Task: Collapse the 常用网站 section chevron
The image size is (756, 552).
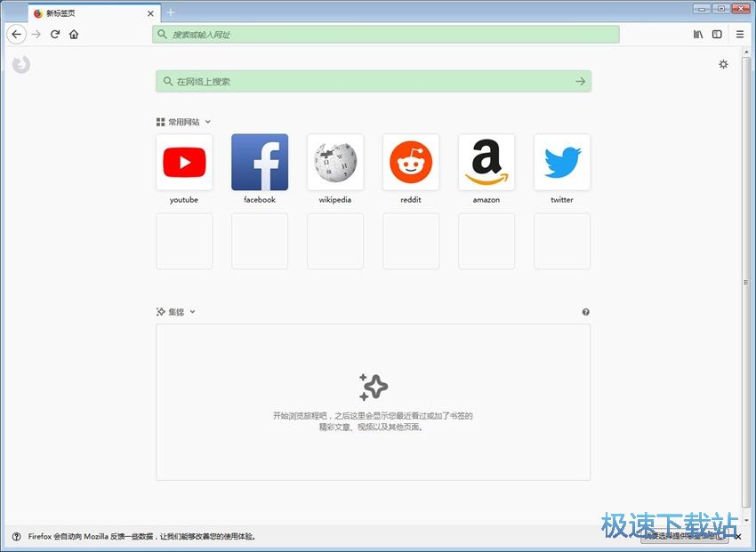Action: (208, 122)
